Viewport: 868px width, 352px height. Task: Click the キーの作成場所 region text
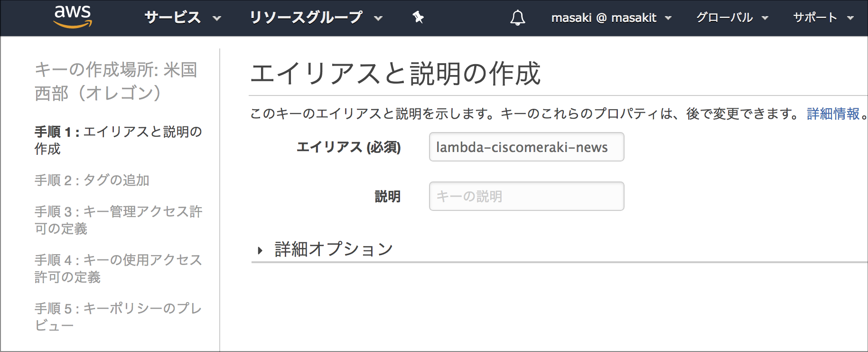click(116, 81)
